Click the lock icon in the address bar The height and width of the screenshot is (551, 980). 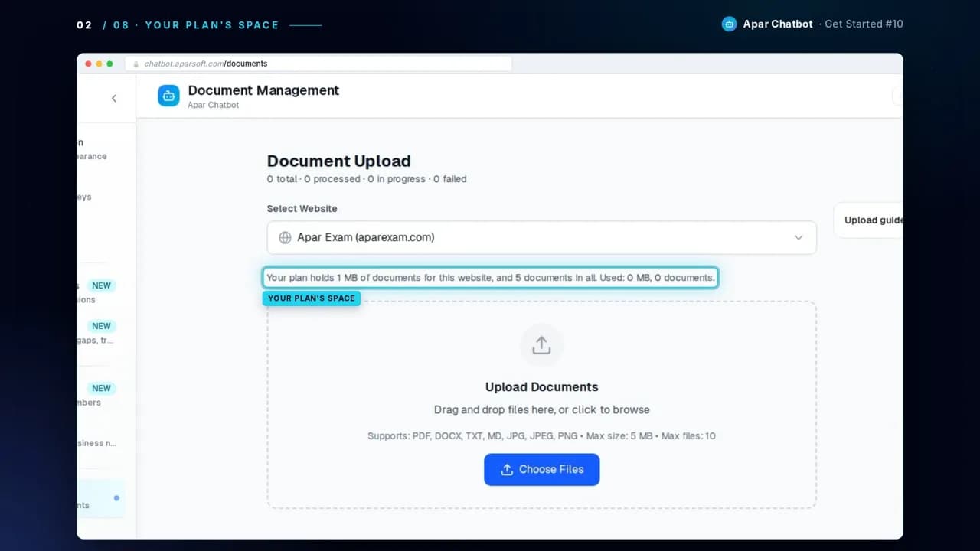point(136,64)
